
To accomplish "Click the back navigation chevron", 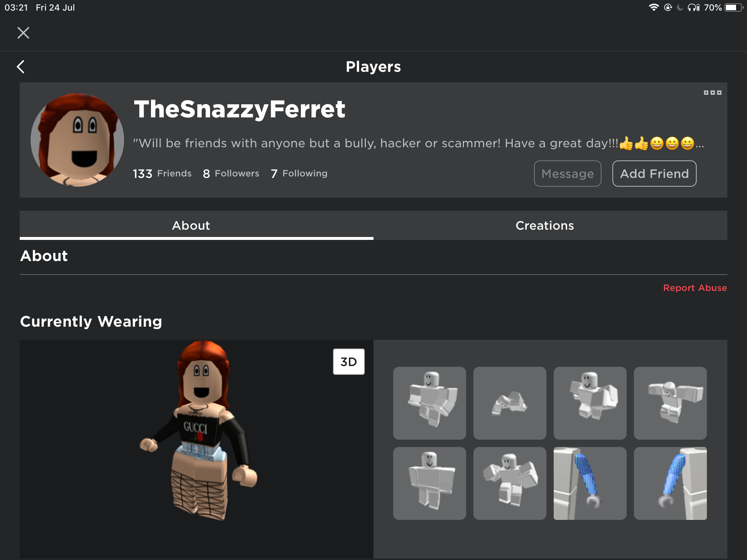I will [x=20, y=66].
